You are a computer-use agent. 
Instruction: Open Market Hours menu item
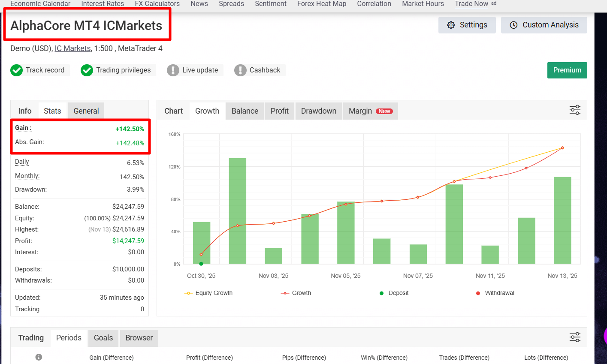tap(423, 4)
